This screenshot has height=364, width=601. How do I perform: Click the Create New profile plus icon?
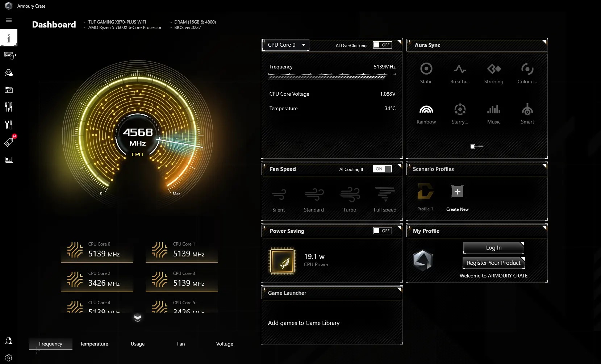[x=457, y=192]
